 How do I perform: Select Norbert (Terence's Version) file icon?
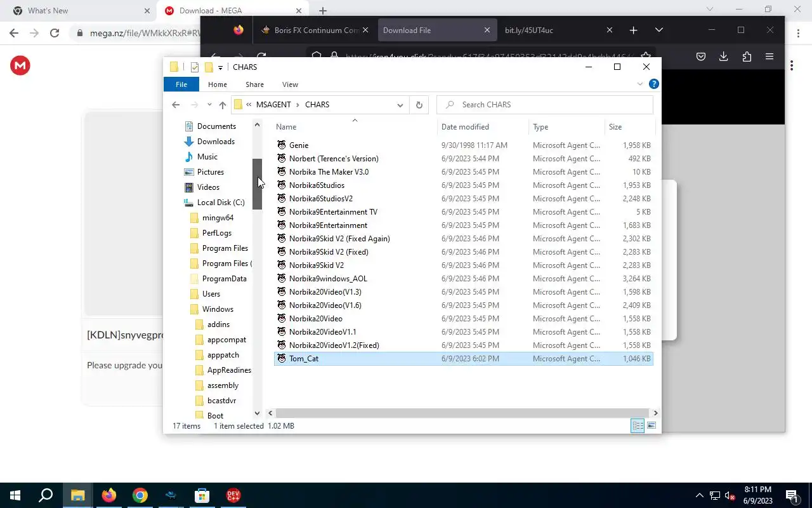click(282, 159)
